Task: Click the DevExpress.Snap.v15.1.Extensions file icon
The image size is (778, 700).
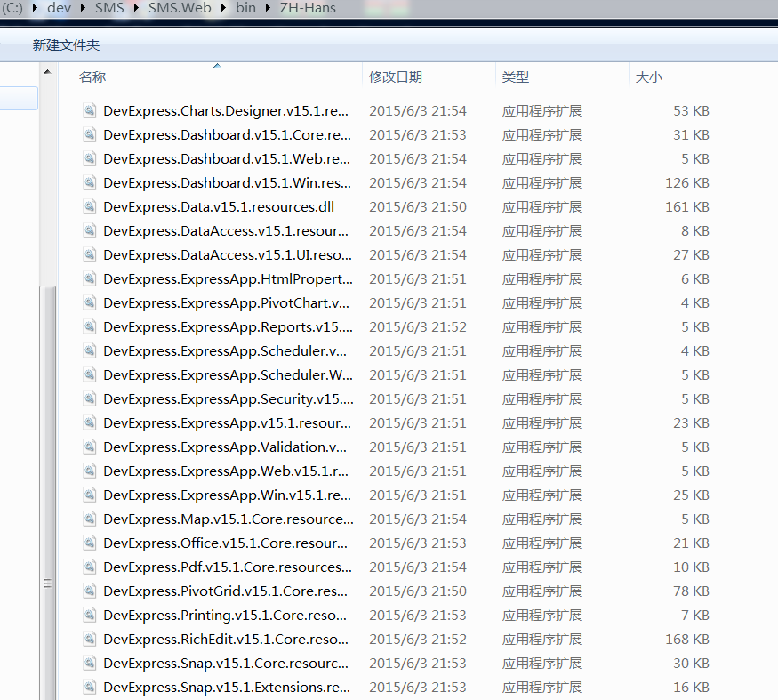Action: click(x=89, y=687)
